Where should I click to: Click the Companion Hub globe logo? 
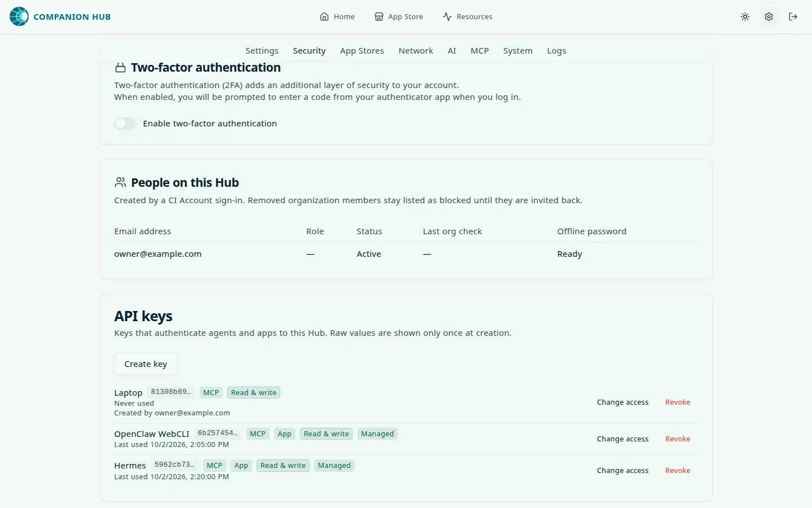19,16
